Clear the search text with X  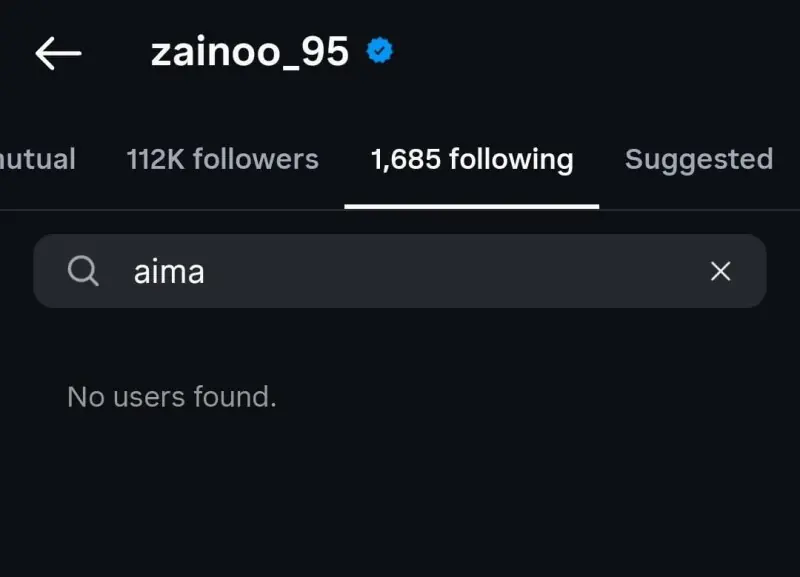(x=720, y=271)
